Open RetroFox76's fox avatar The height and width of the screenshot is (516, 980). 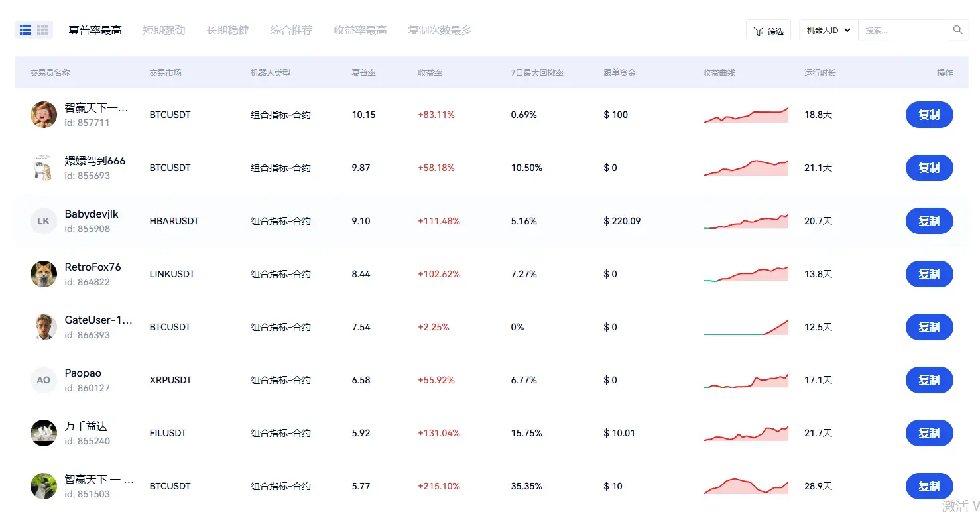[44, 274]
